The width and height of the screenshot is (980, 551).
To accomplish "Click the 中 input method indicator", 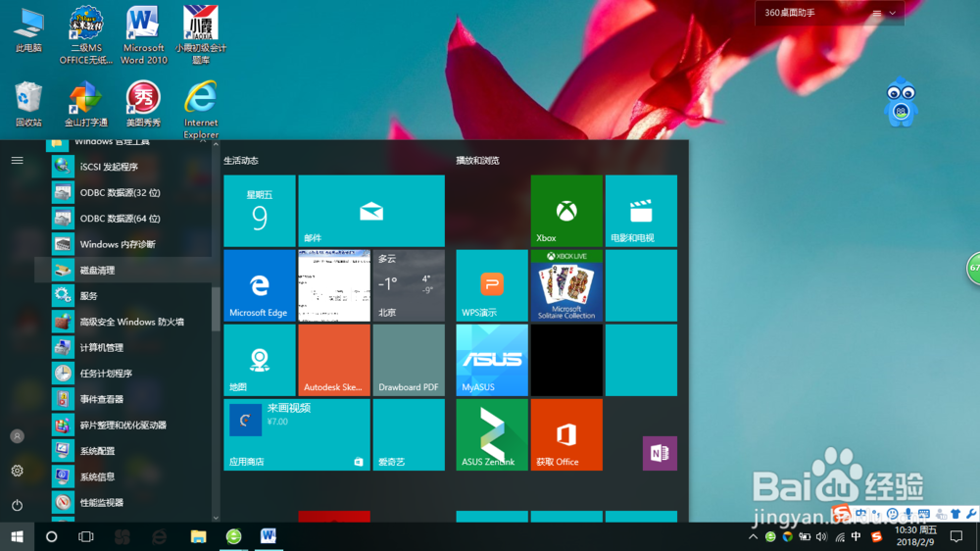I will coord(857,536).
